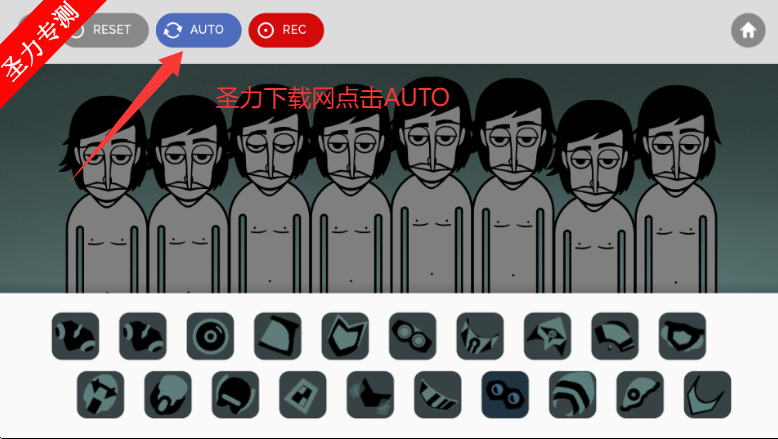Click the blue AUTO button

coord(198,30)
